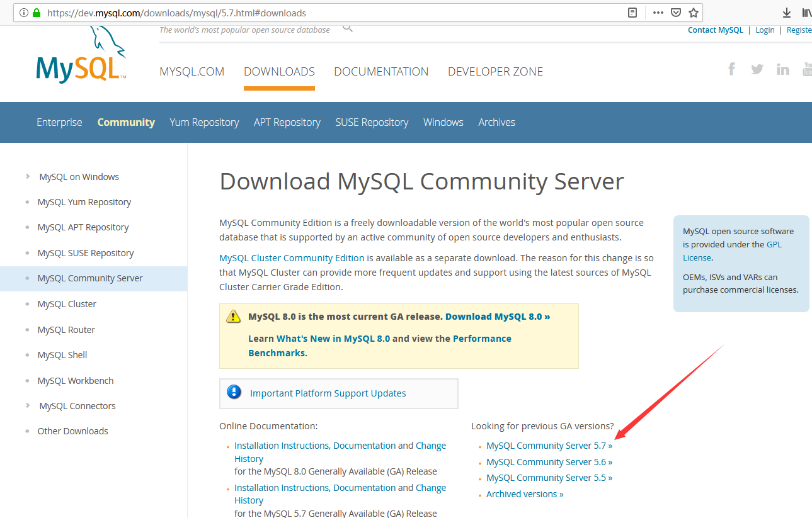
Task: Open MySQL YouTube page icon
Action: [x=807, y=69]
